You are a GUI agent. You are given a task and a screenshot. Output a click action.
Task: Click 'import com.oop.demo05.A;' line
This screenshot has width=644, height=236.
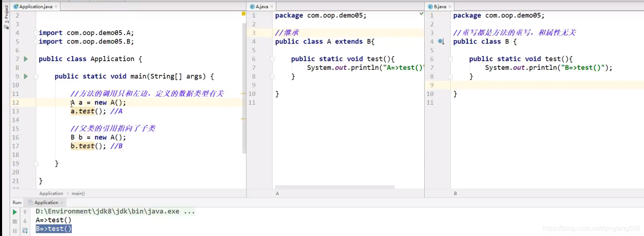(86, 33)
